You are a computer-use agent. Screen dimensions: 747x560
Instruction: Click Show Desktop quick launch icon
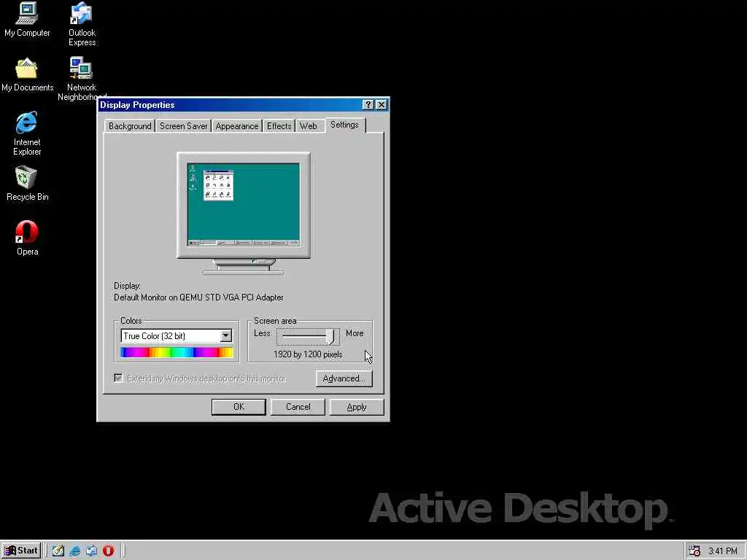[x=58, y=551]
